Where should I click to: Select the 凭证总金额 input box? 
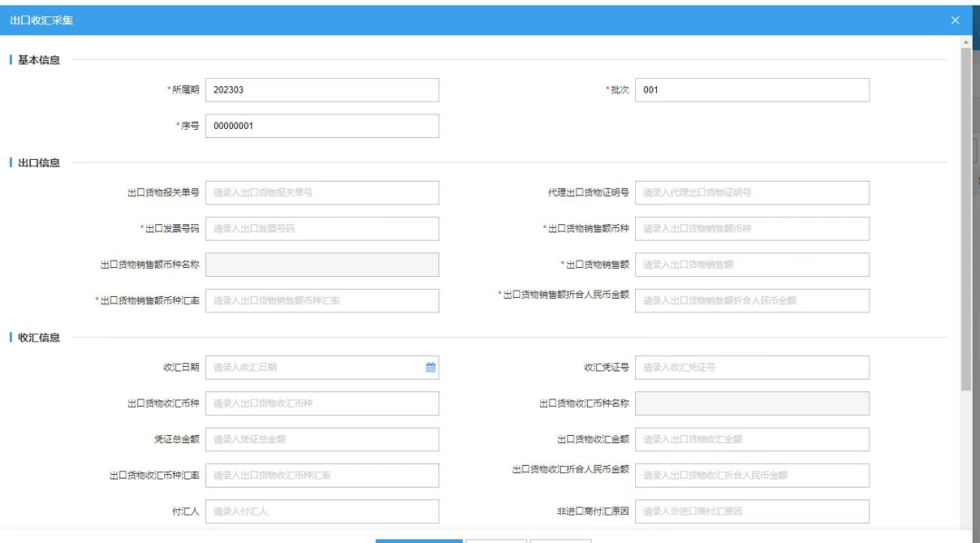[322, 439]
